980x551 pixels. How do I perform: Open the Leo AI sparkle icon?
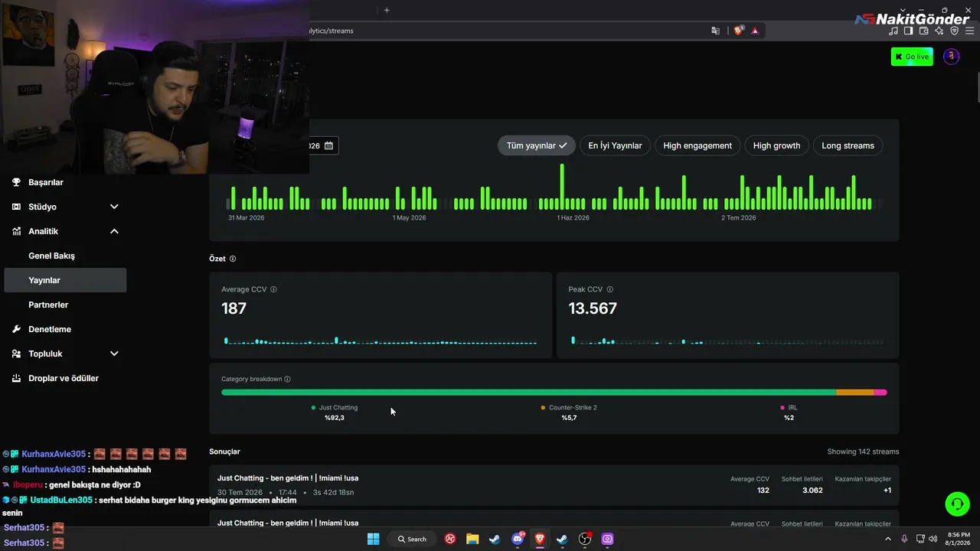pos(939,31)
